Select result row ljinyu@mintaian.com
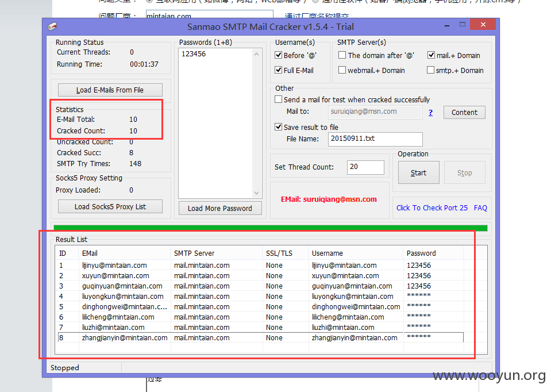 coord(260,265)
